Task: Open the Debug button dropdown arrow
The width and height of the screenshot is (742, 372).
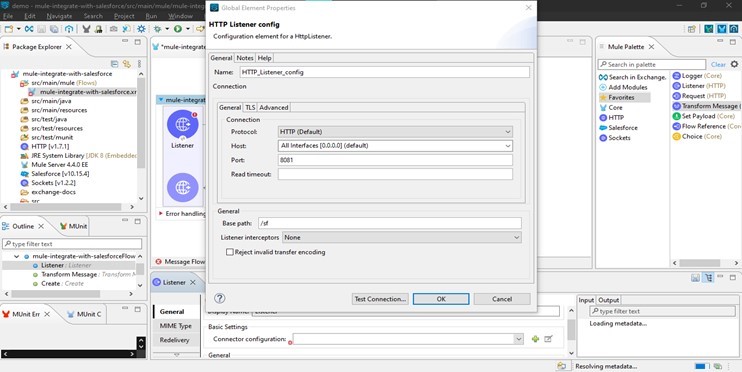Action: pos(167,29)
